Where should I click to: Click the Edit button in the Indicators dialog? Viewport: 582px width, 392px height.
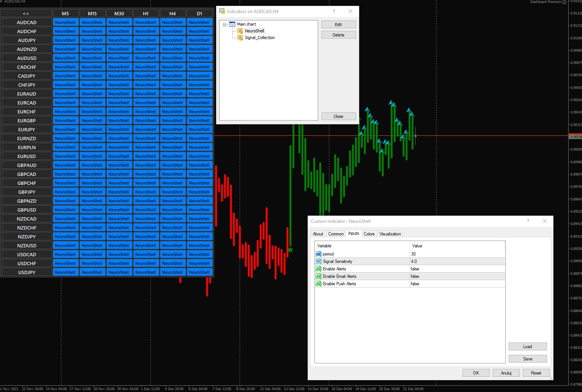(339, 25)
